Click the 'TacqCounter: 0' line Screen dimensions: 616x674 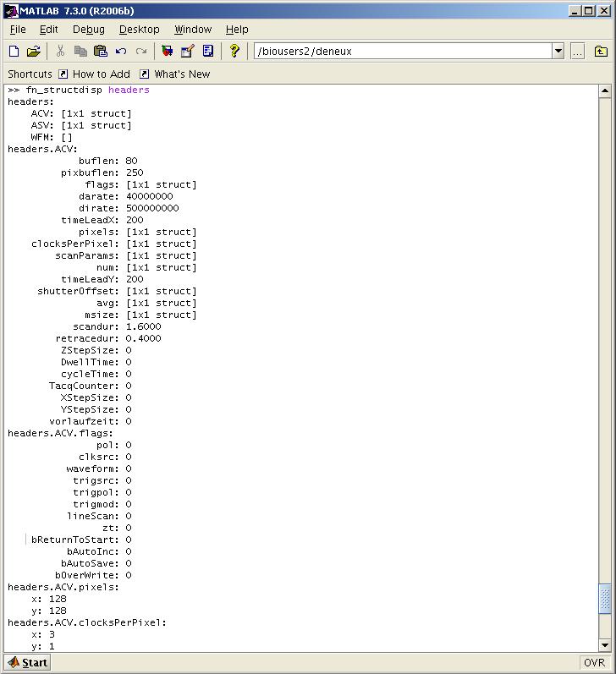(91, 386)
